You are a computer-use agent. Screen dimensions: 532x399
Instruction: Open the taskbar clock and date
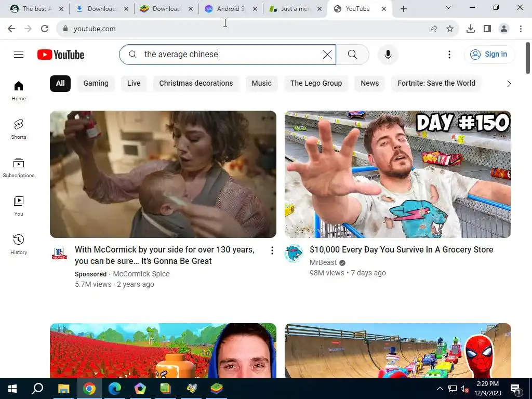(x=488, y=389)
